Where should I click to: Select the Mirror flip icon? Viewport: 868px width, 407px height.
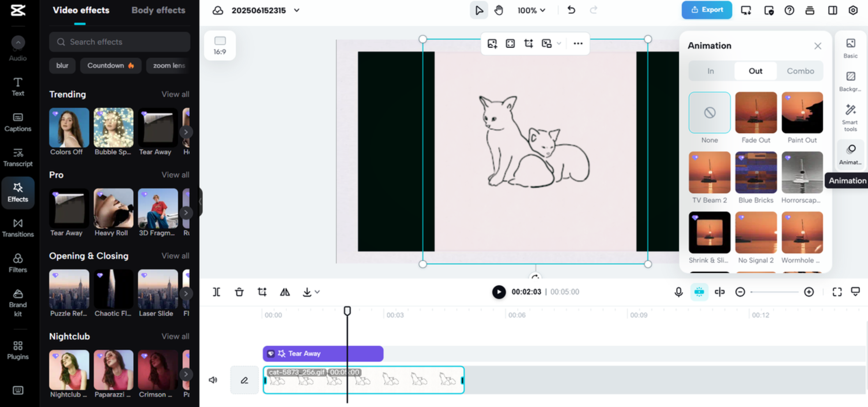coord(285,292)
